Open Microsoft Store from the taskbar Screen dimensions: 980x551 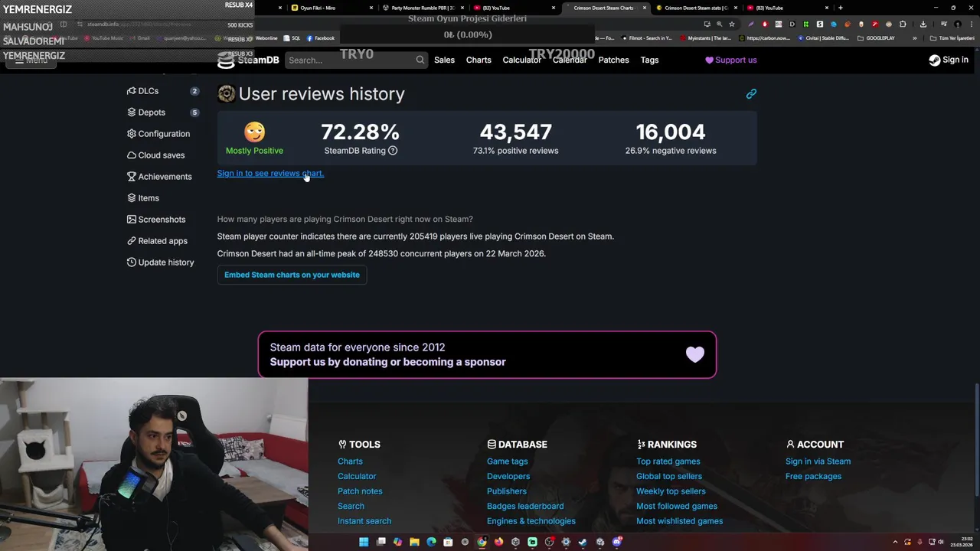[x=448, y=542]
